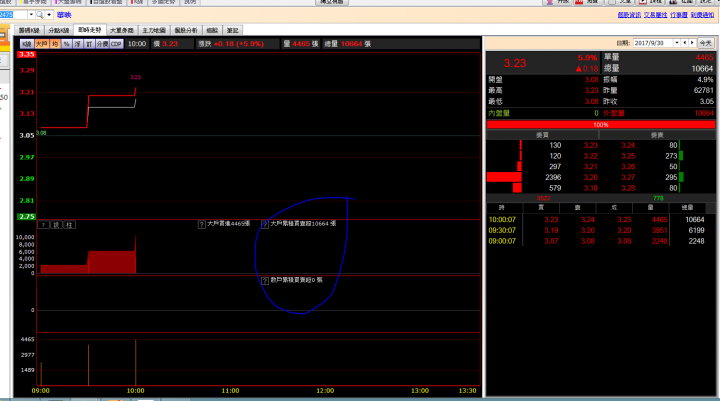Click the pink person toolbar icon at top

[550, 2]
